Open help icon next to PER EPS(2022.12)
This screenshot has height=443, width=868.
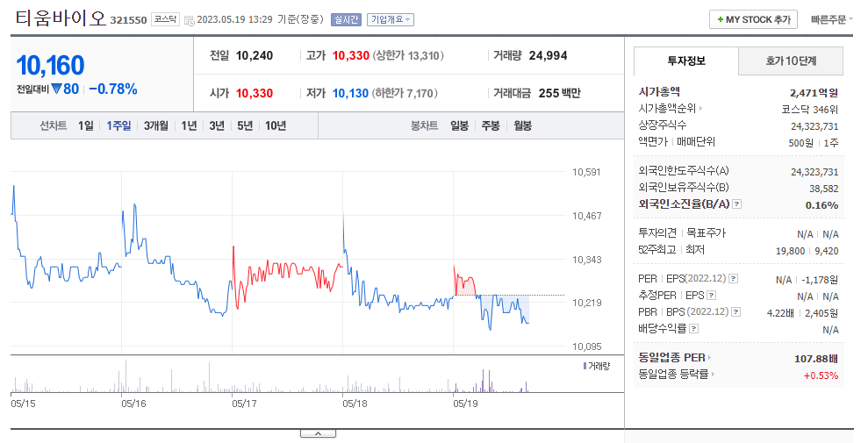coord(733,279)
